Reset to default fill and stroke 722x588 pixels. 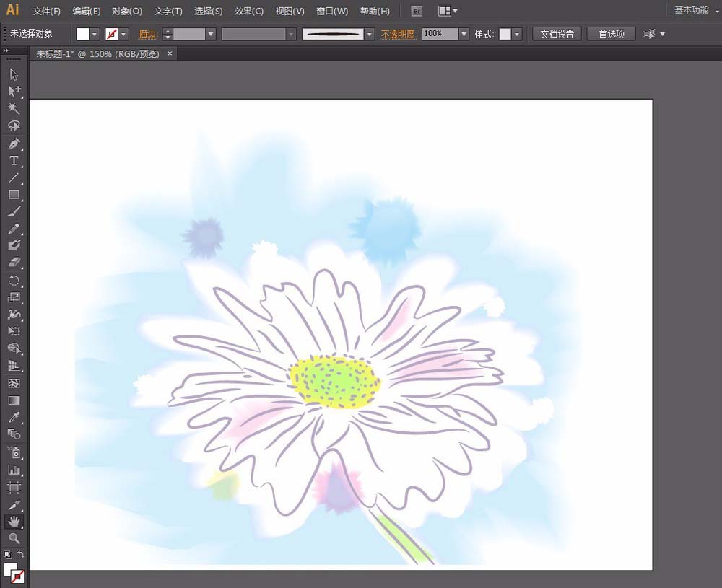click(x=7, y=554)
